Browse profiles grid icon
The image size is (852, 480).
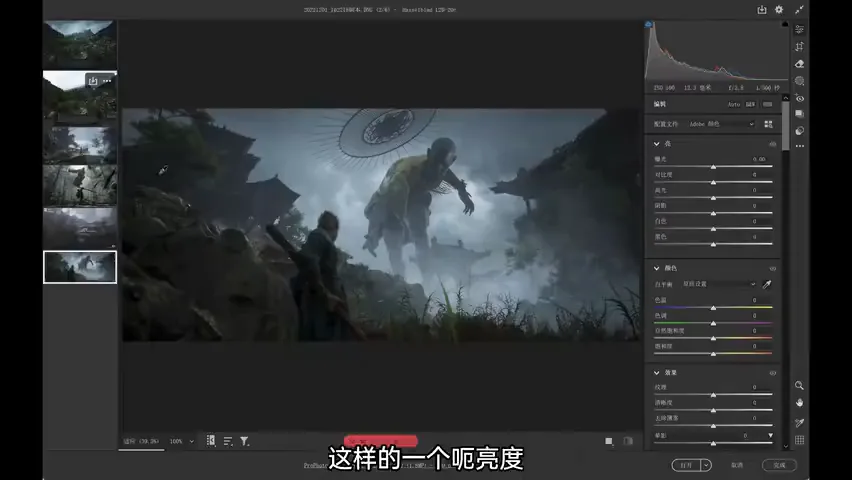click(768, 124)
